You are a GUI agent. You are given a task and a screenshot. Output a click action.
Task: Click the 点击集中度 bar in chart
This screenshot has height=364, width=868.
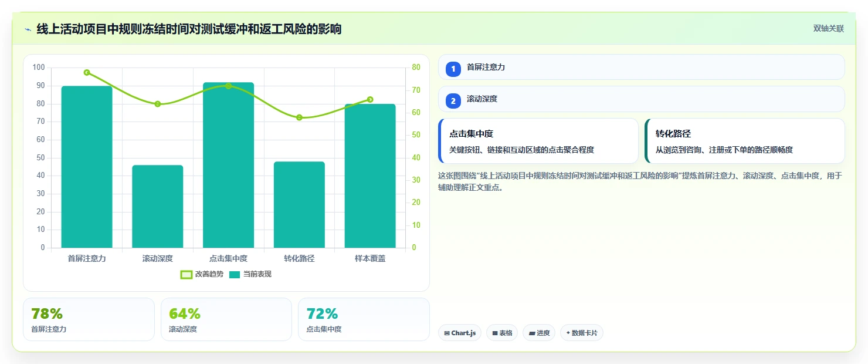[229, 165]
